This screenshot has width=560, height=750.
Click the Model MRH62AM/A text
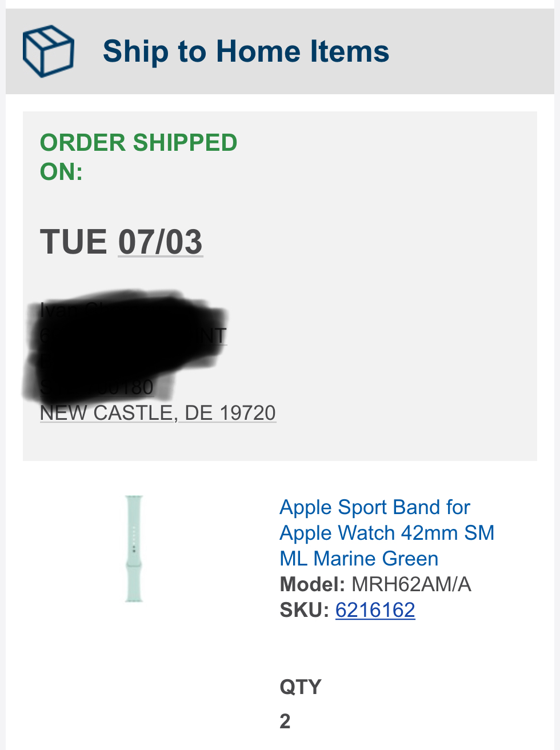coord(375,584)
